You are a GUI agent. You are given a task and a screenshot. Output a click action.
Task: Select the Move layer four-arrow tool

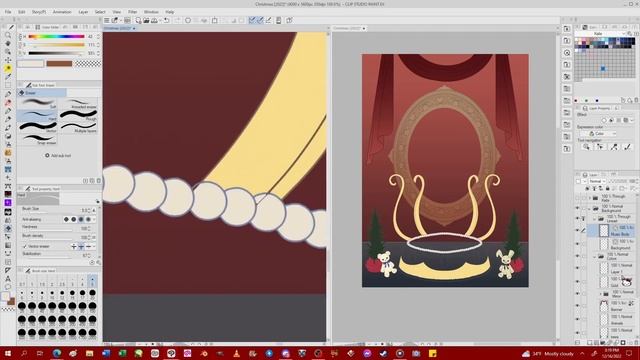point(8,60)
